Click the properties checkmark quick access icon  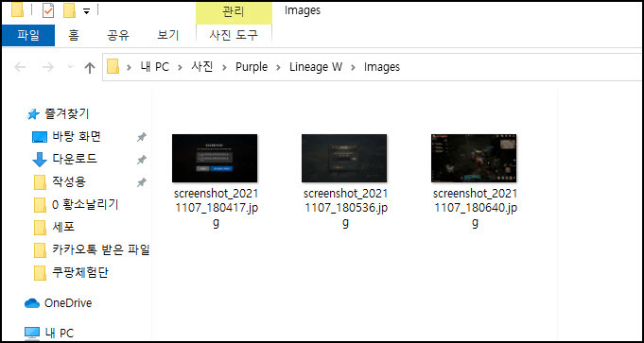(x=48, y=11)
